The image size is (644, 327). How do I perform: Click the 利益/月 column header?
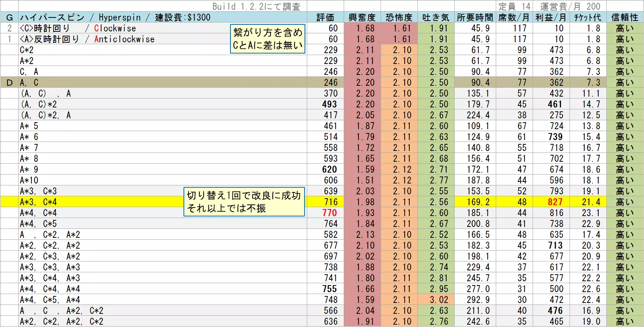(x=551, y=17)
